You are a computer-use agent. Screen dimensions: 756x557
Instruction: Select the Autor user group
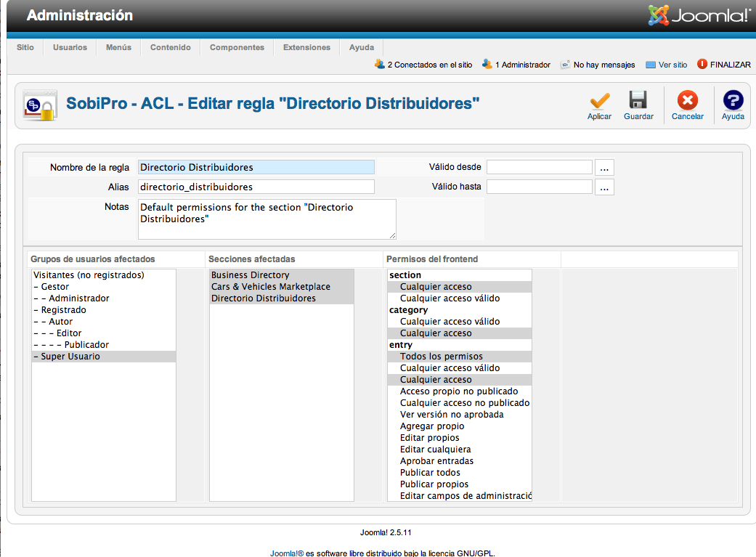[x=104, y=321]
